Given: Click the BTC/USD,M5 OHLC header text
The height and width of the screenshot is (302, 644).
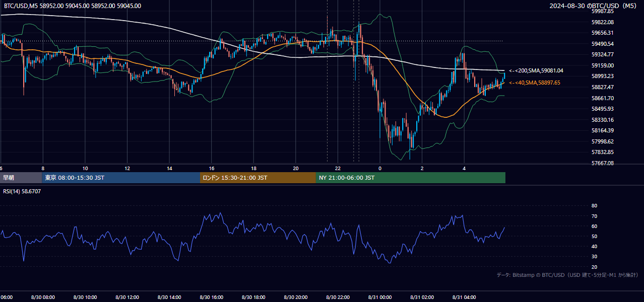Looking at the screenshot, I should tap(73, 6).
